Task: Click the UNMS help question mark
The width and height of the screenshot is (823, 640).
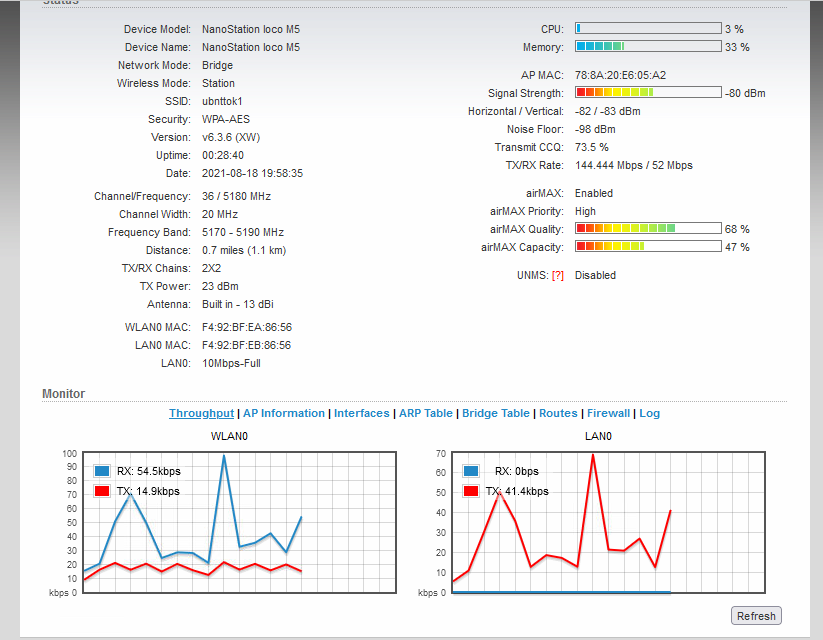Action: coord(557,275)
